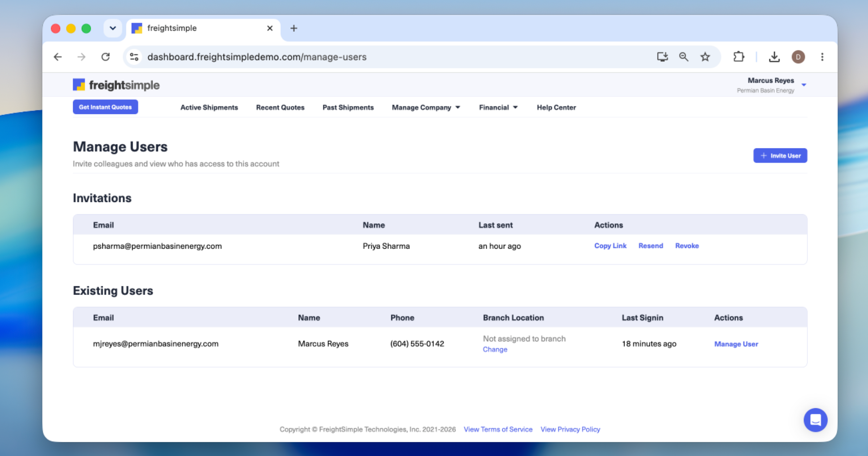This screenshot has width=868, height=456.
Task: Open the Help Center
Action: [x=556, y=107]
